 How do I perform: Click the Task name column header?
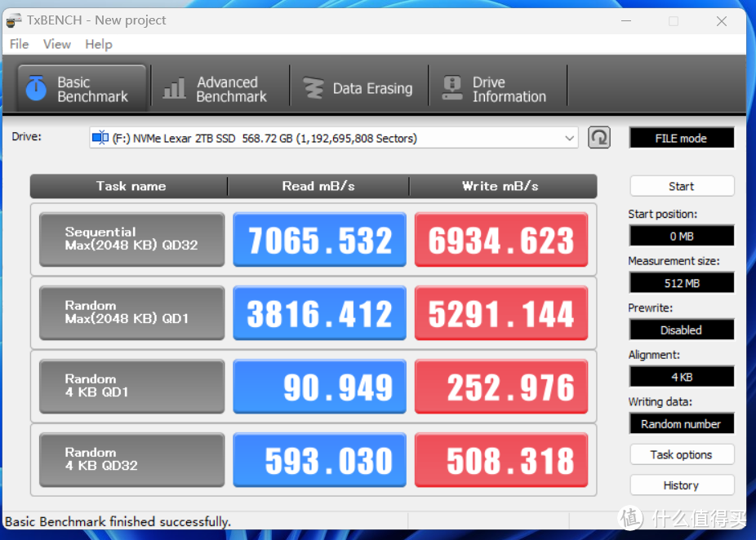pyautogui.click(x=129, y=187)
